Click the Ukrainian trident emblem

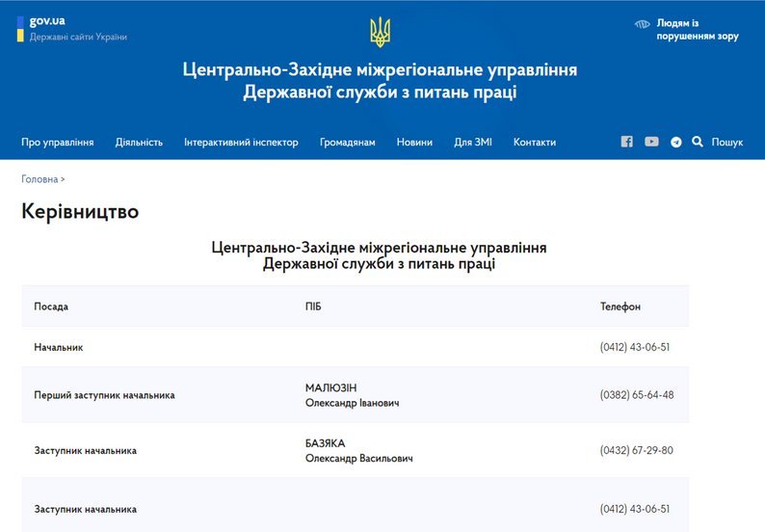point(380,32)
